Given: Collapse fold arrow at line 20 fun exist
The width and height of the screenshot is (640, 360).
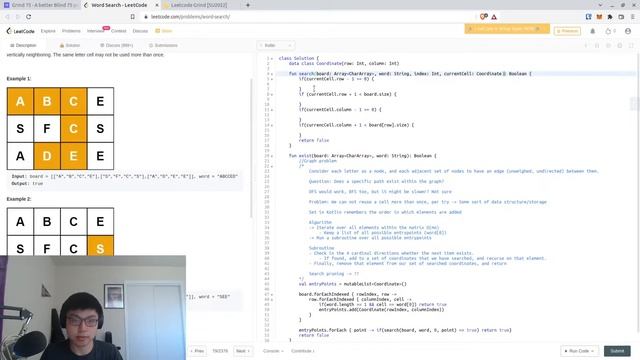Looking at the screenshot, I should (272, 156).
